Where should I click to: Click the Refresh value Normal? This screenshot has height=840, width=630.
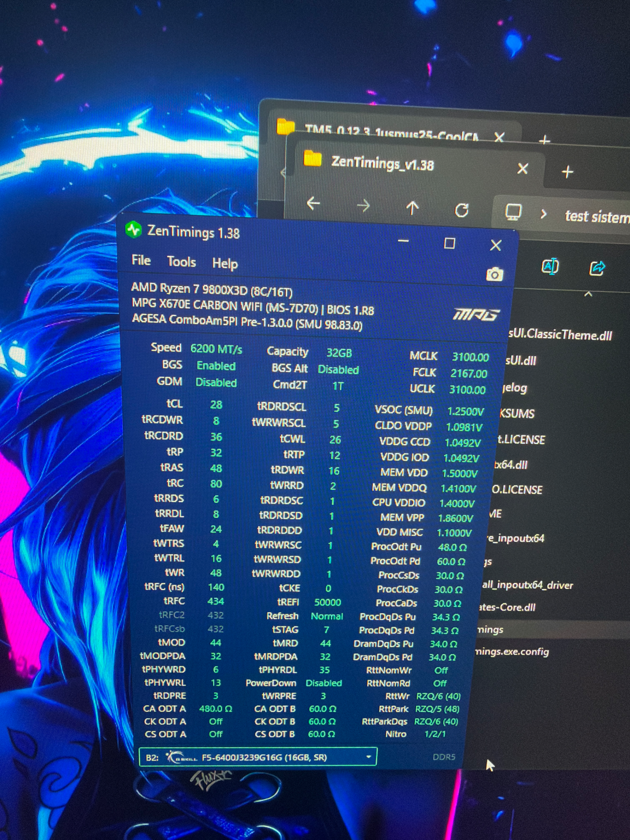click(327, 616)
